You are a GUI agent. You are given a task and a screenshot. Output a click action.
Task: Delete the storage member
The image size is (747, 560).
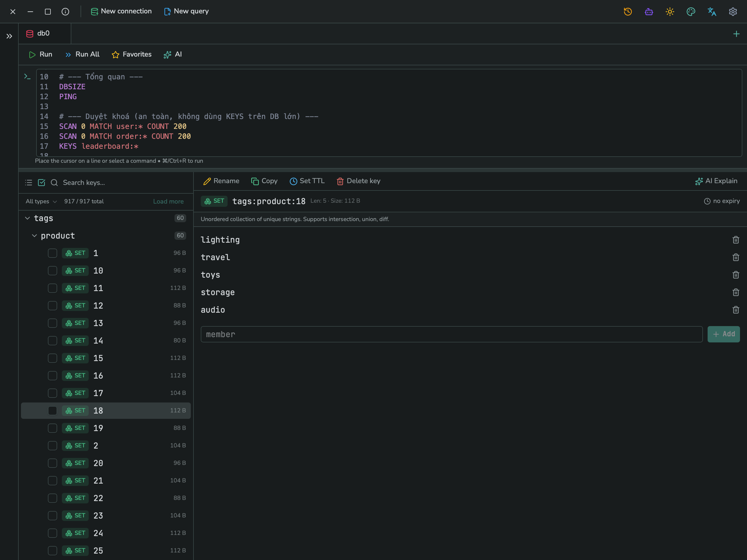[736, 292]
